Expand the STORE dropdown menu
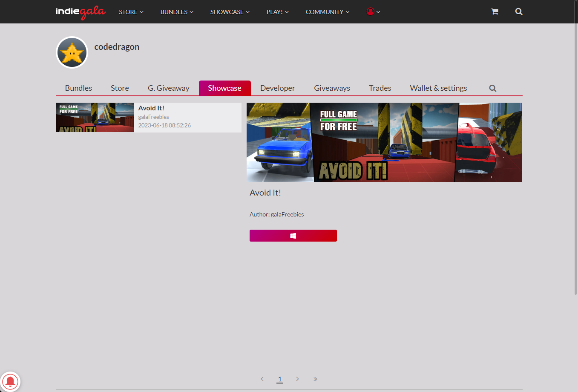Screen dimensions: 578x392 131,12
